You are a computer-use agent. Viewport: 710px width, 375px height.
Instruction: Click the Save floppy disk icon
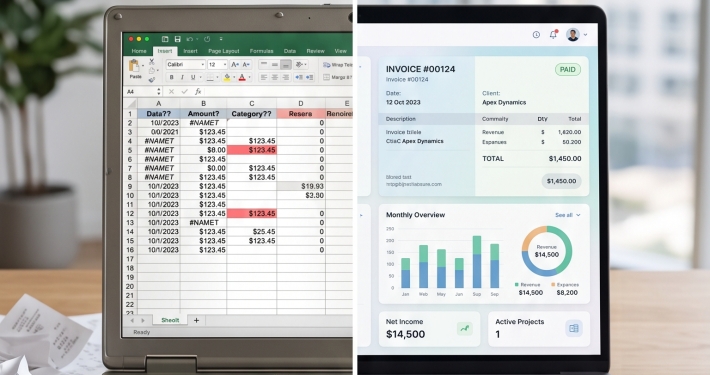(178, 39)
